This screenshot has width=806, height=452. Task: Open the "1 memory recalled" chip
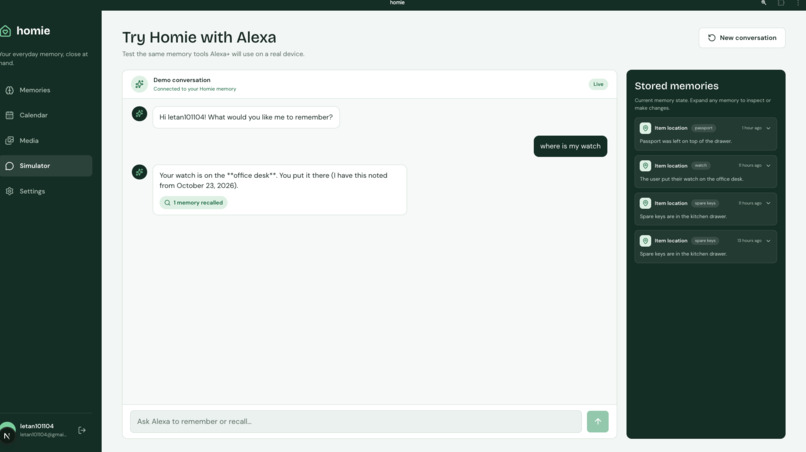(x=193, y=203)
